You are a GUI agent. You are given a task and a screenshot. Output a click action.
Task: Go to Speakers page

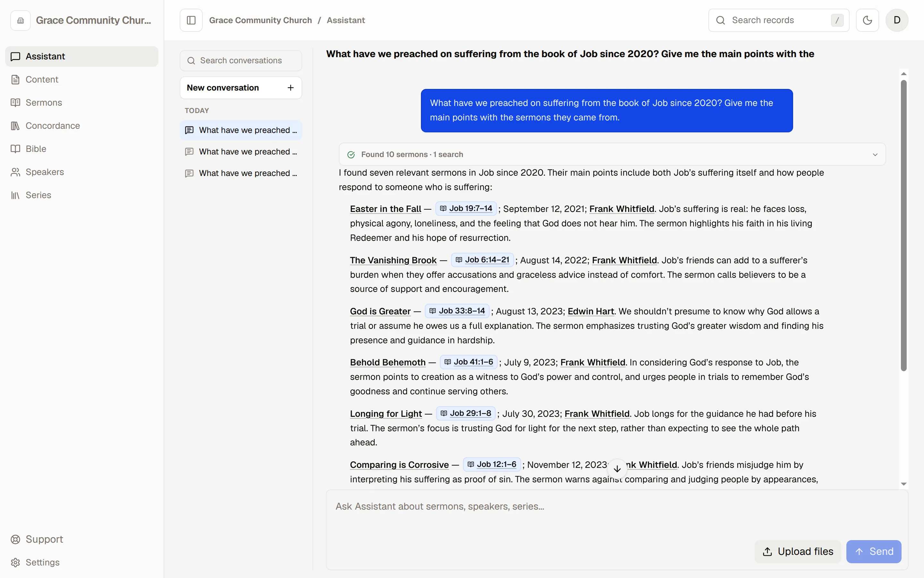click(82, 172)
